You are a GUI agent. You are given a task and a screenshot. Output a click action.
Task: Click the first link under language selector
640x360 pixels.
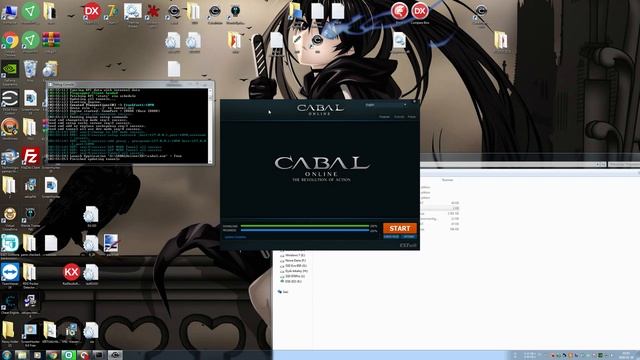384,117
